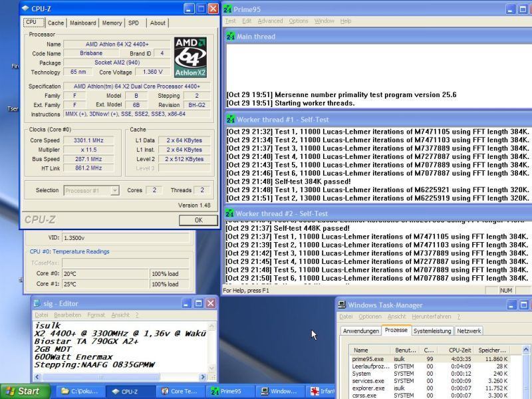Open Prime95 Edit menu
Screen dimensions: 532x399
(x=247, y=21)
